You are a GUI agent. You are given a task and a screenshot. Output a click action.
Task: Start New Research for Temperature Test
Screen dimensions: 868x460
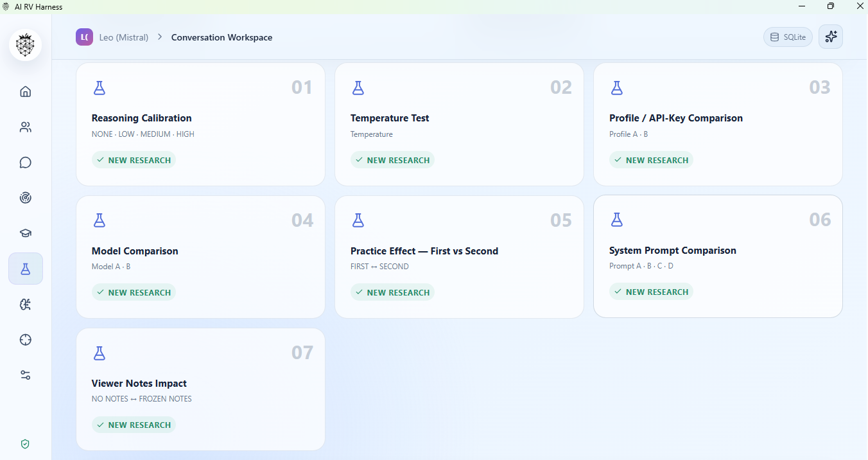click(x=392, y=160)
